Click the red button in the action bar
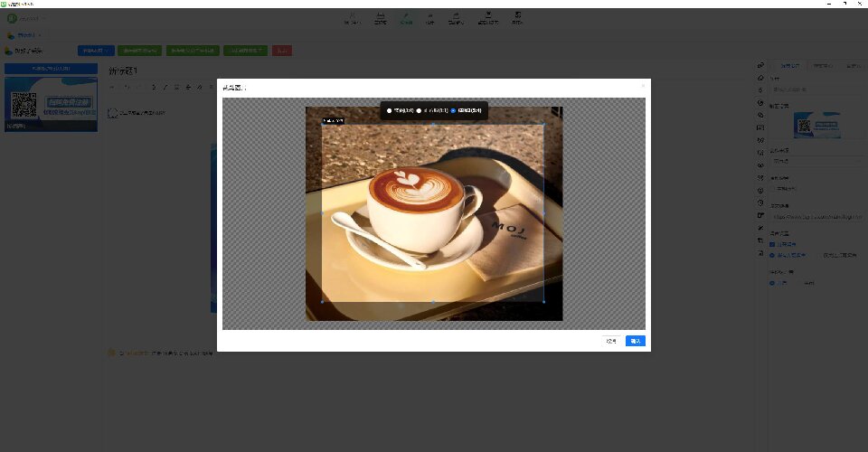Image resolution: width=868 pixels, height=452 pixels. (x=282, y=51)
